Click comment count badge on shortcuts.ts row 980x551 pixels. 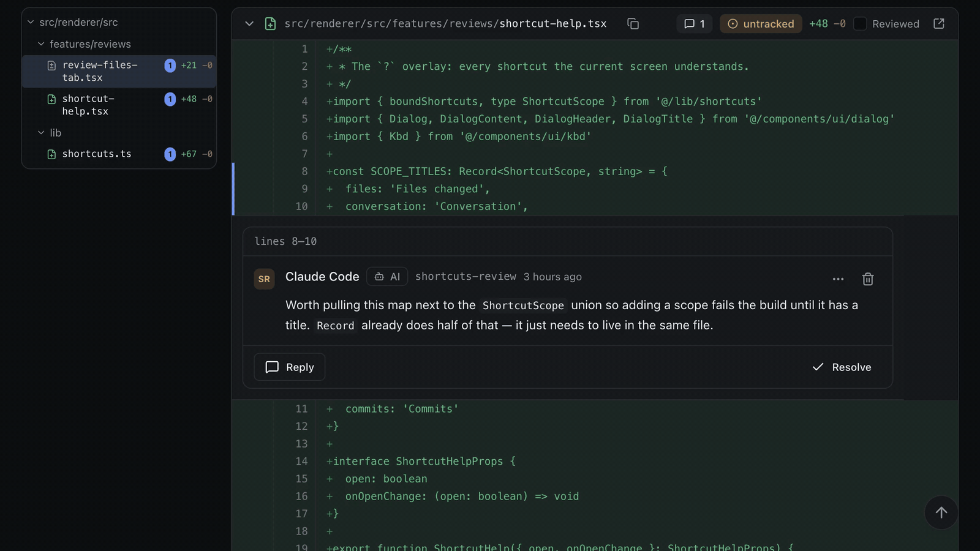170,154
